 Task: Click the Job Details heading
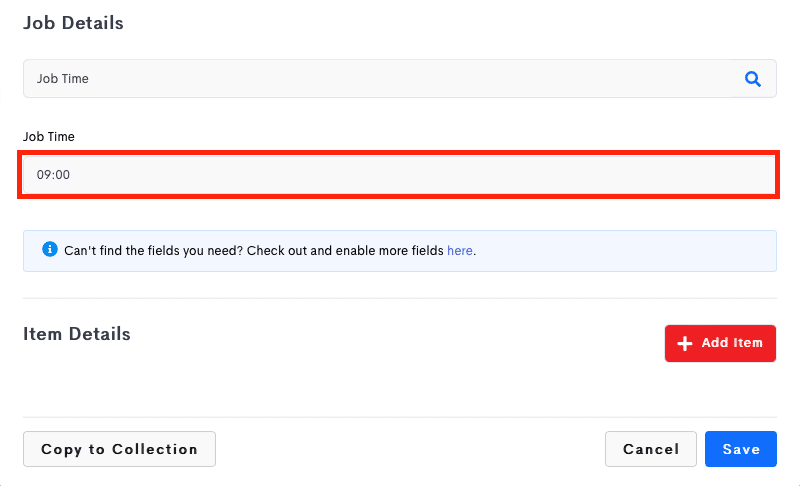(x=73, y=23)
